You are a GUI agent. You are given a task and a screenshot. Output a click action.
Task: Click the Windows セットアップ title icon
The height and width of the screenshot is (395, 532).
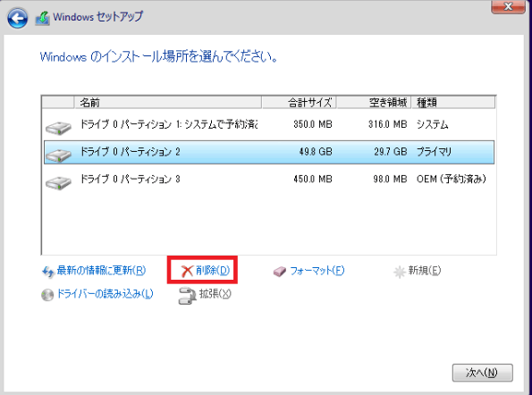[42, 18]
